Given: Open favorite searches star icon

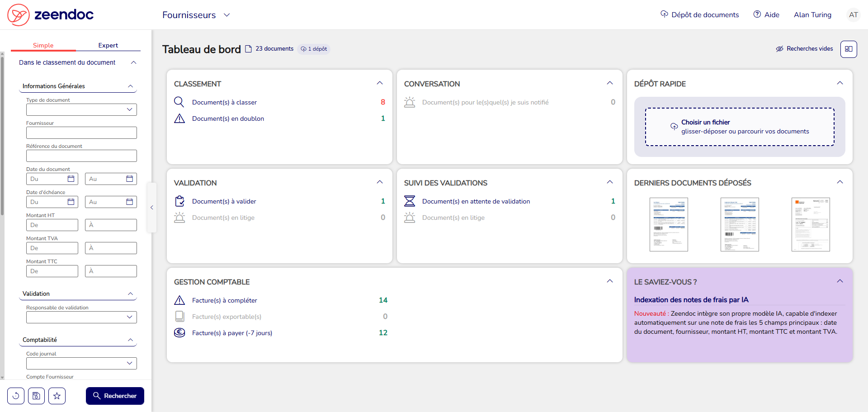Looking at the screenshot, I should click(x=57, y=396).
